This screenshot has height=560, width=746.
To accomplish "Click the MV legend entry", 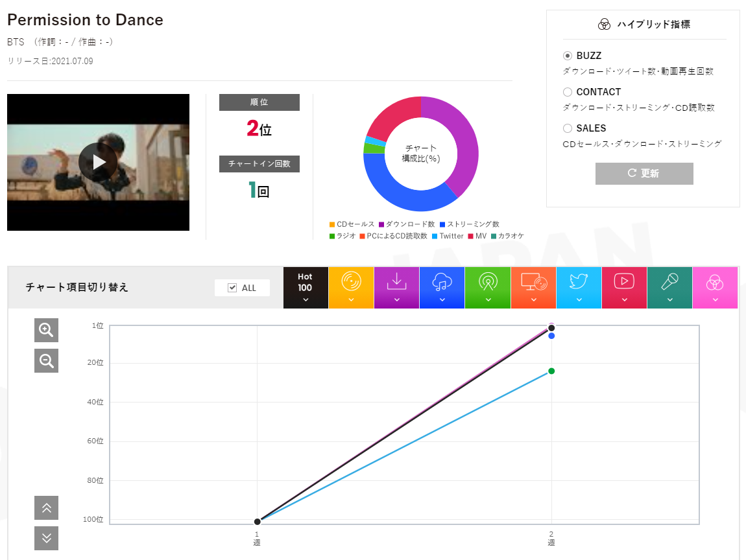I will (477, 236).
